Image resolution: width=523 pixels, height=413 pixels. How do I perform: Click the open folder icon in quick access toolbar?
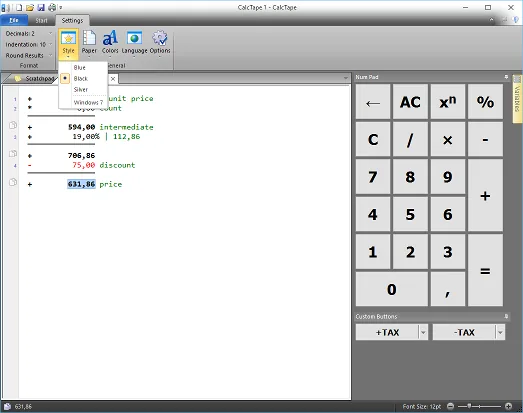coord(30,7)
